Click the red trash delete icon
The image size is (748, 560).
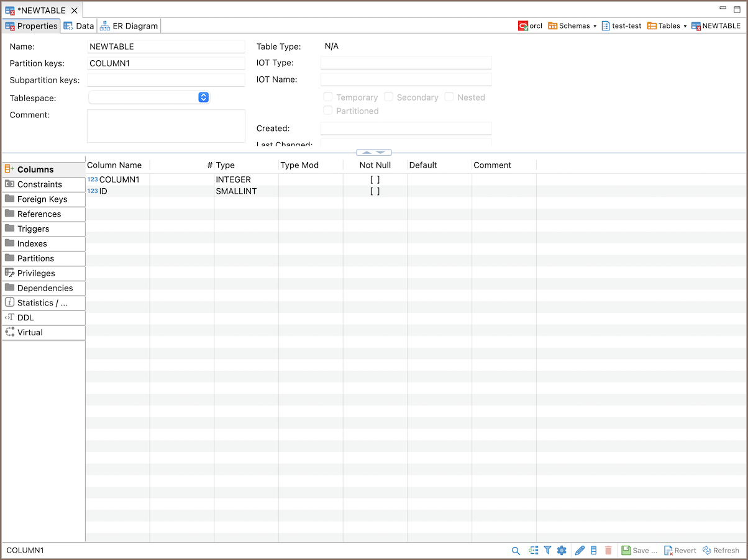[x=608, y=551]
